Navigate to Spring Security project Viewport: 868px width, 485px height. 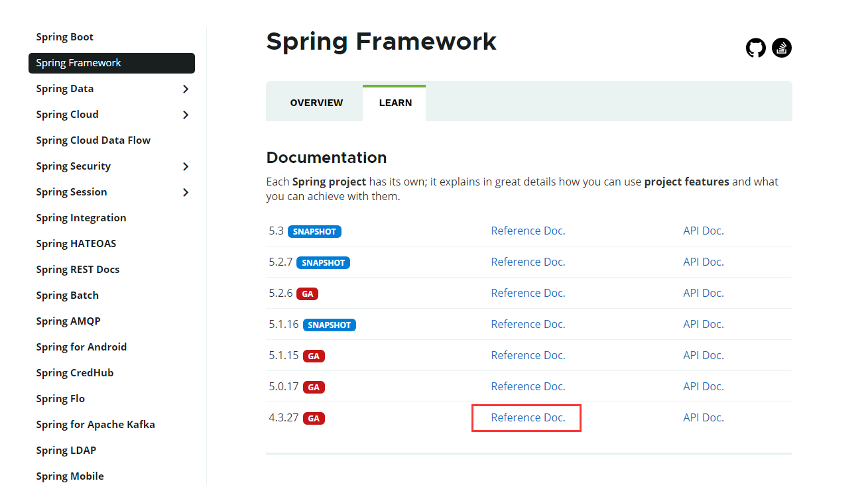[74, 166]
